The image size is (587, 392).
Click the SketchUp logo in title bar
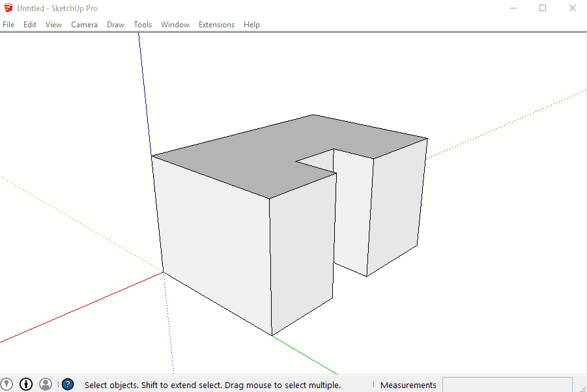(8, 8)
